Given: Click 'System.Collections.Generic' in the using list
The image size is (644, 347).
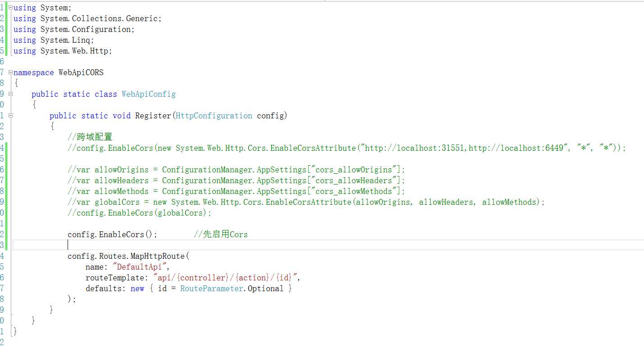Looking at the screenshot, I should (x=99, y=18).
